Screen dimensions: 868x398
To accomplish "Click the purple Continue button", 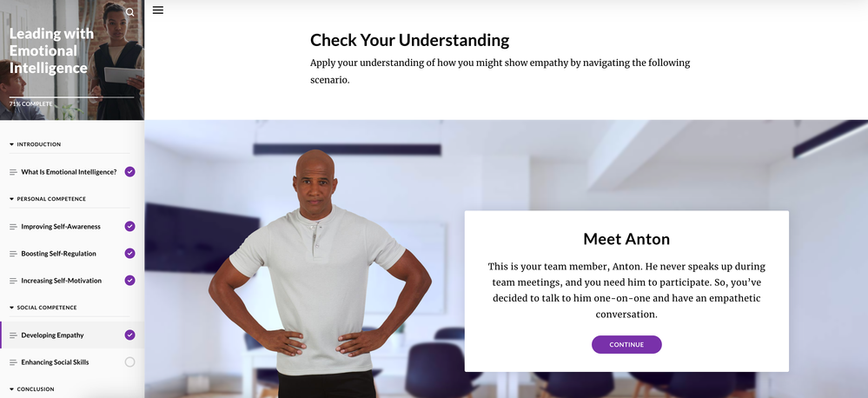I will coord(626,344).
